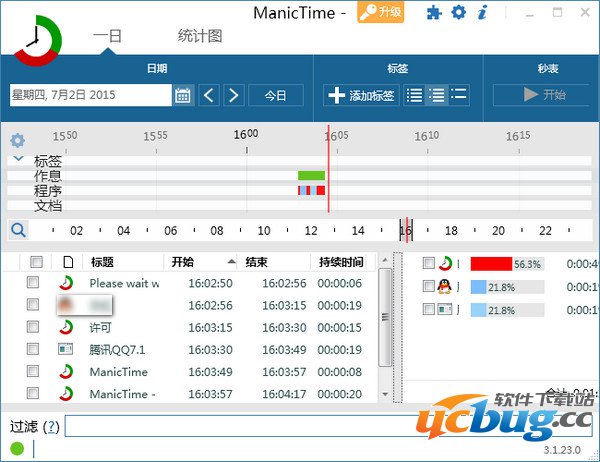Click ManicTime icon in 16:03:57 row

66,394
